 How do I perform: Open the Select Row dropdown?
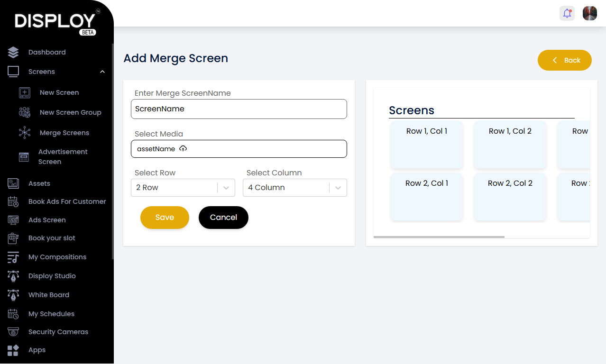click(226, 187)
